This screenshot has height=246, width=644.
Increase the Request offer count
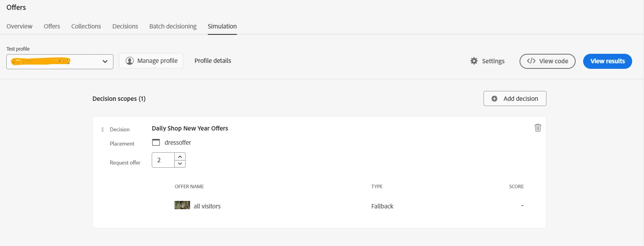coord(180,157)
